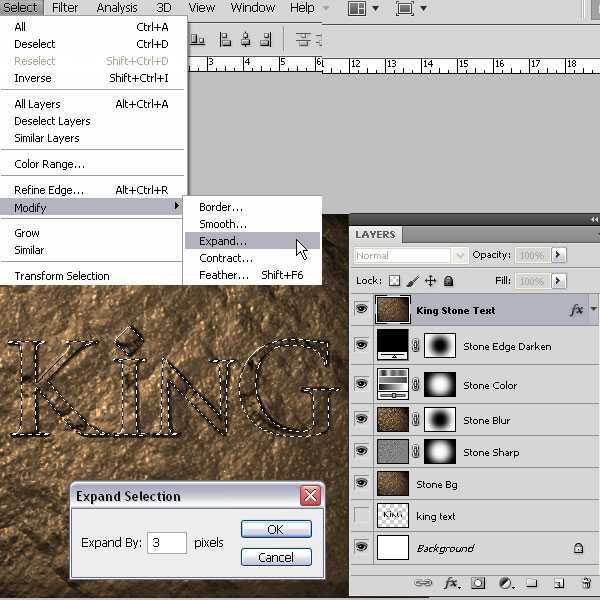The width and height of the screenshot is (600, 600).
Task: Click the Expand By pixels field
Action: coord(167,543)
